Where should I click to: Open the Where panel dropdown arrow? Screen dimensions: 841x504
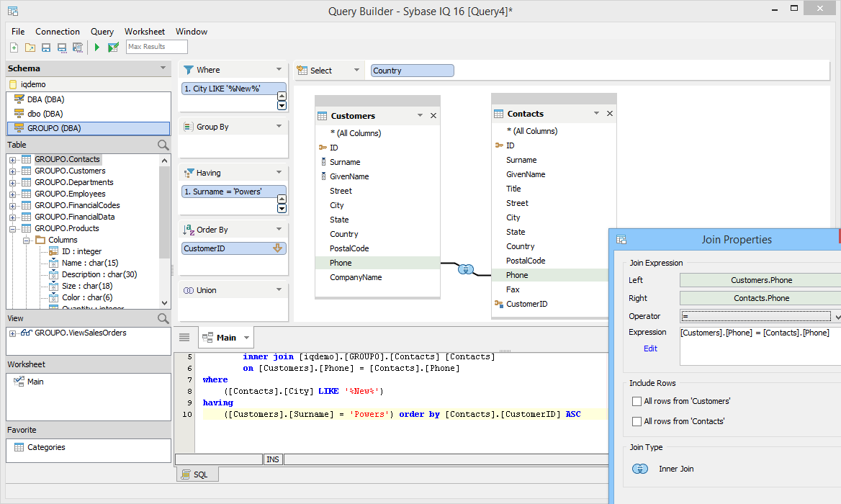279,69
